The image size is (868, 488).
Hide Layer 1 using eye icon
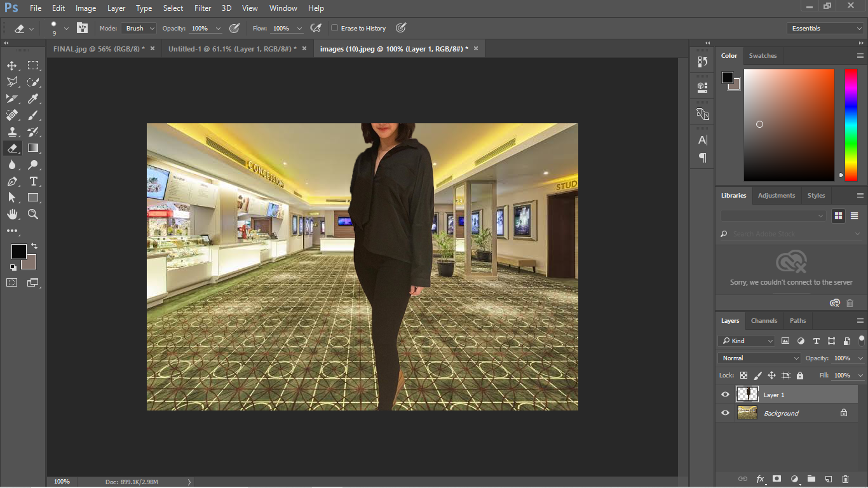(725, 395)
